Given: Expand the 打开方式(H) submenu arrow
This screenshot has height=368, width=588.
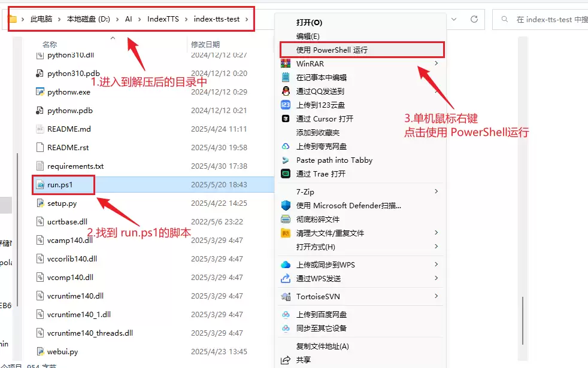Looking at the screenshot, I should coord(436,247).
